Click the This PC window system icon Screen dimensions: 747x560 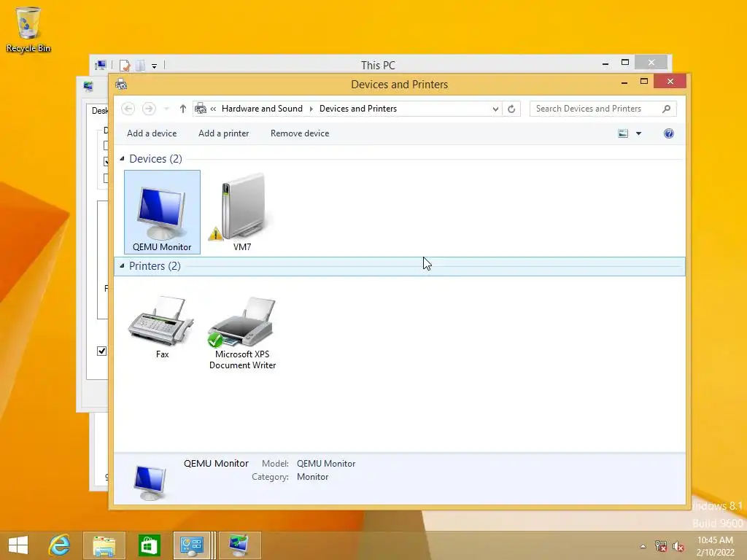click(101, 65)
